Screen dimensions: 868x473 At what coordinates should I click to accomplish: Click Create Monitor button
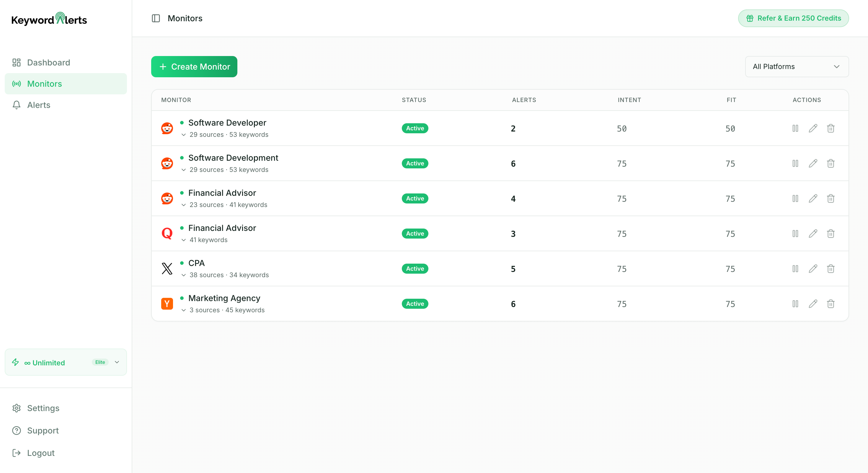coord(194,67)
